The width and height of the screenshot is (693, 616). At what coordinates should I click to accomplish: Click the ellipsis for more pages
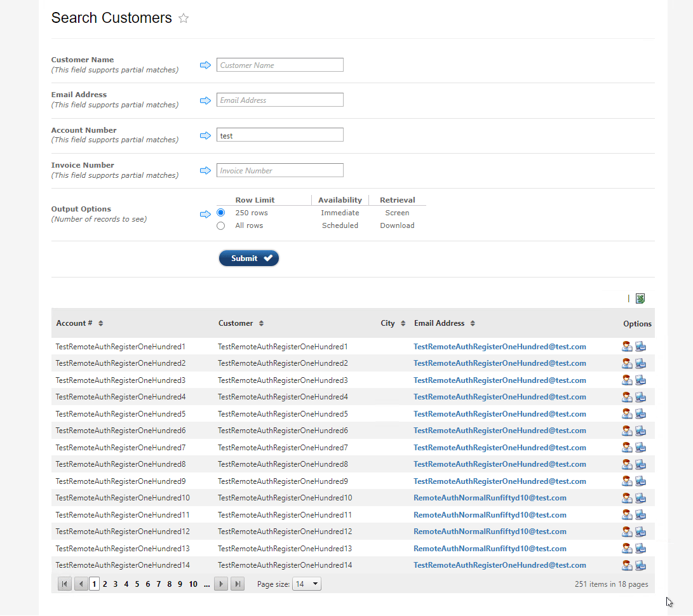pyautogui.click(x=207, y=584)
